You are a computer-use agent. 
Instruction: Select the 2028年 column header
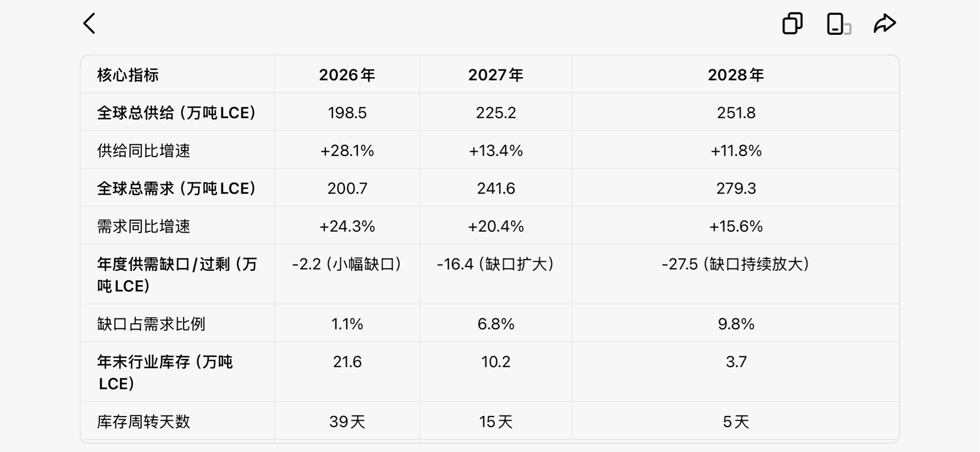point(736,75)
